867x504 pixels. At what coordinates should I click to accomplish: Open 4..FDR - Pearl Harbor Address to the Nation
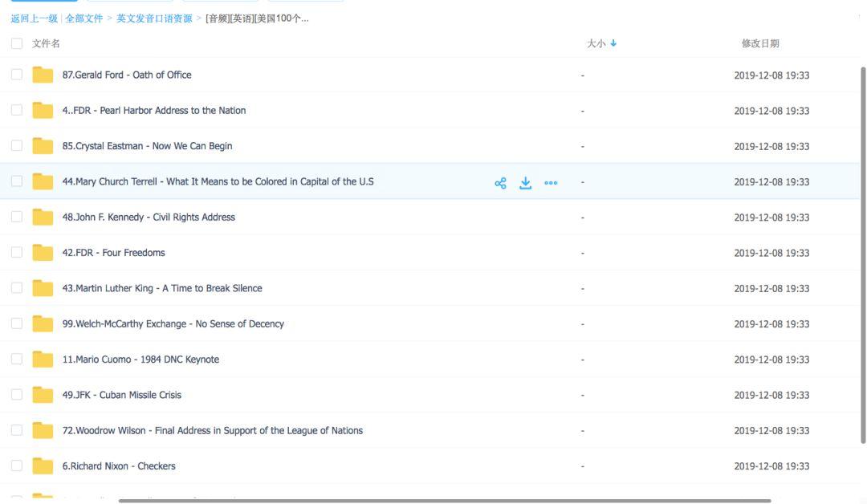(x=153, y=111)
